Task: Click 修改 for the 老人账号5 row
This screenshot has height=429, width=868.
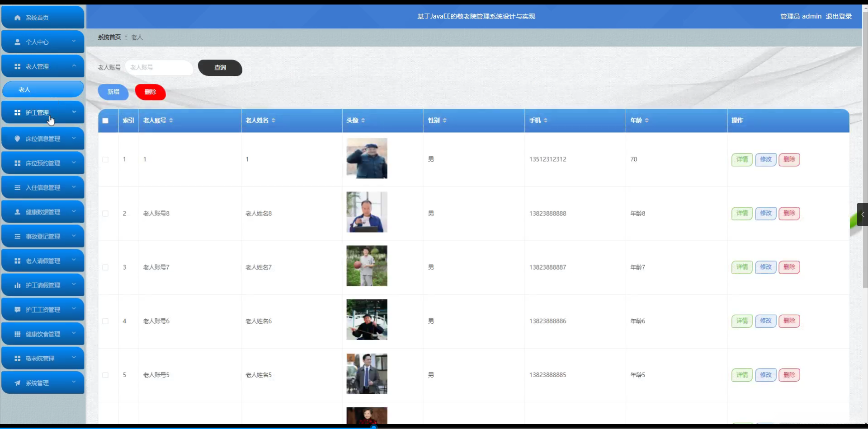Action: 766,375
